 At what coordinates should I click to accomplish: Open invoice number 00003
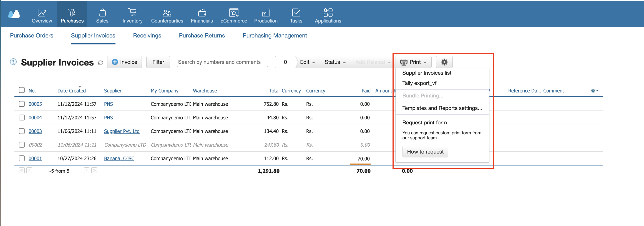pos(35,131)
